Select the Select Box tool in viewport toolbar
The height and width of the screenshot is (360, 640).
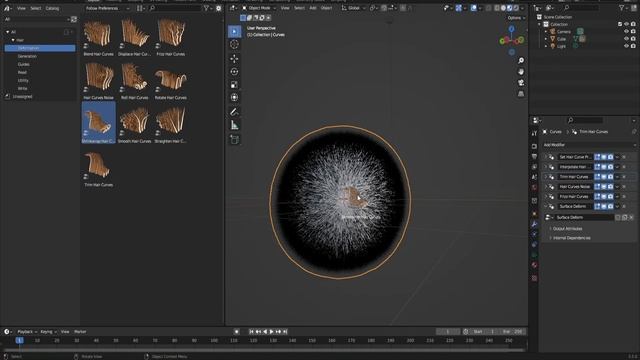click(234, 31)
